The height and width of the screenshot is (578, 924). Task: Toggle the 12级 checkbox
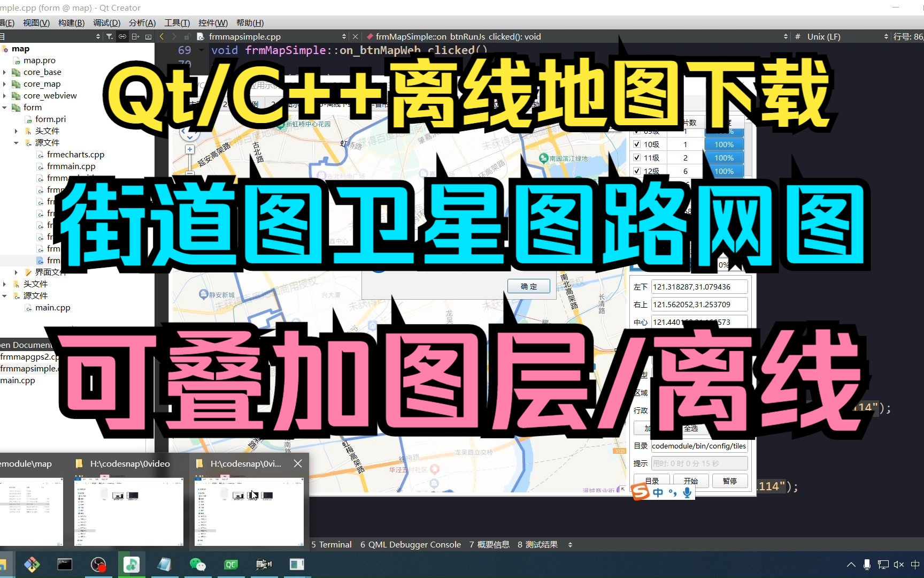tap(637, 171)
